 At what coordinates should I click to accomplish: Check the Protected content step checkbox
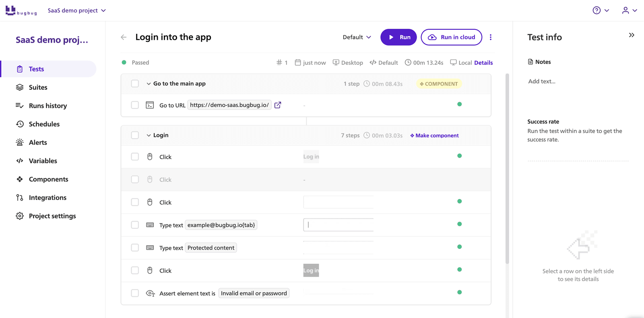[x=135, y=248]
